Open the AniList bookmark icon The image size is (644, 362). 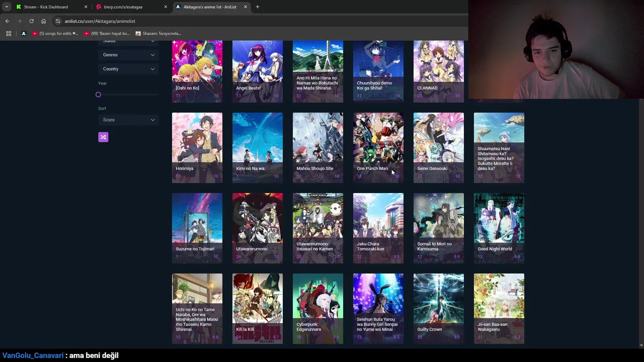[24, 34]
